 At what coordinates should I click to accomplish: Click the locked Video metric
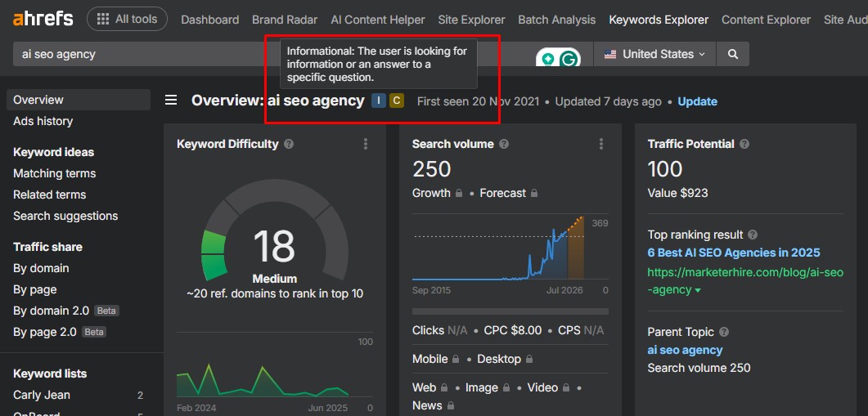click(x=549, y=387)
